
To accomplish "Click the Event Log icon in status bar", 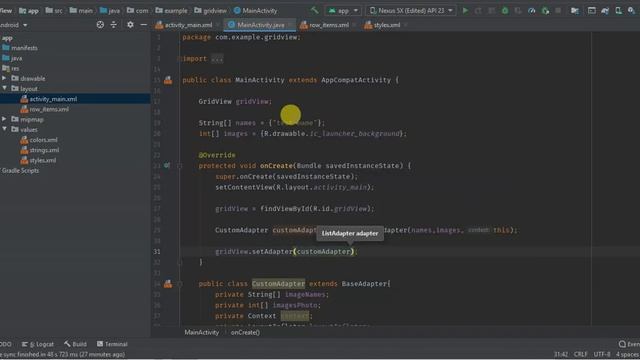I will pos(622,344).
